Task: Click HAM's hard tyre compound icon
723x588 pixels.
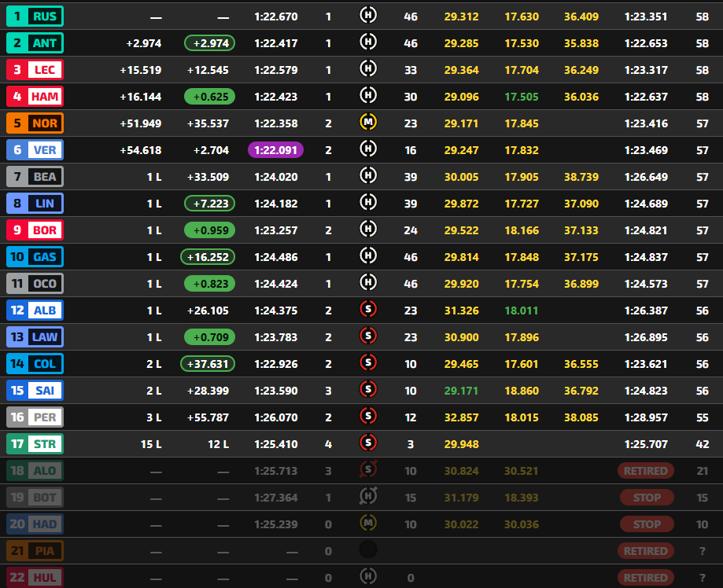Action: [x=368, y=95]
